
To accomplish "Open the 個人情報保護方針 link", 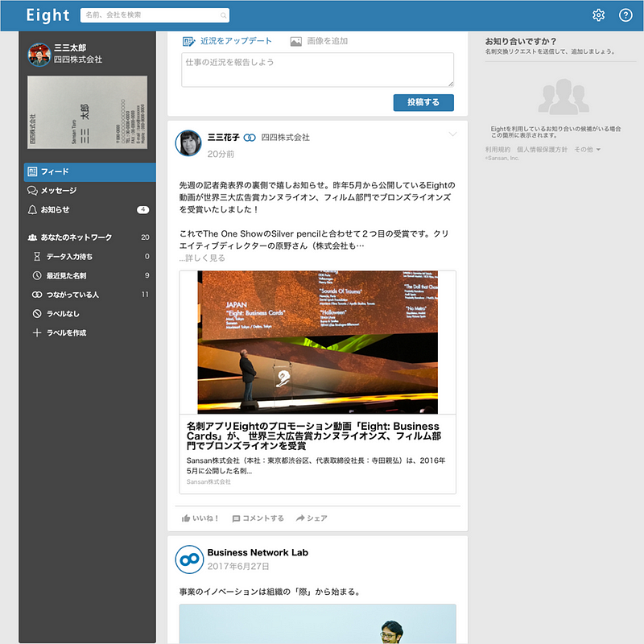I will point(542,150).
